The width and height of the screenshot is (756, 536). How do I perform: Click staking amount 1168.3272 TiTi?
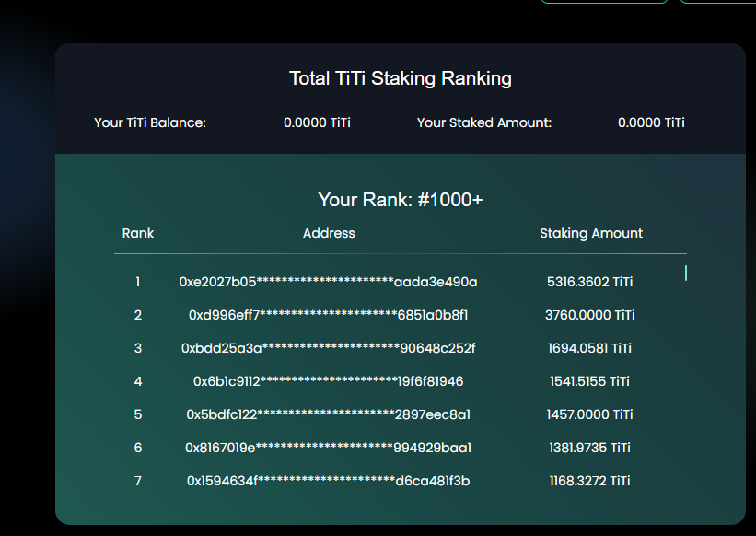tap(589, 481)
